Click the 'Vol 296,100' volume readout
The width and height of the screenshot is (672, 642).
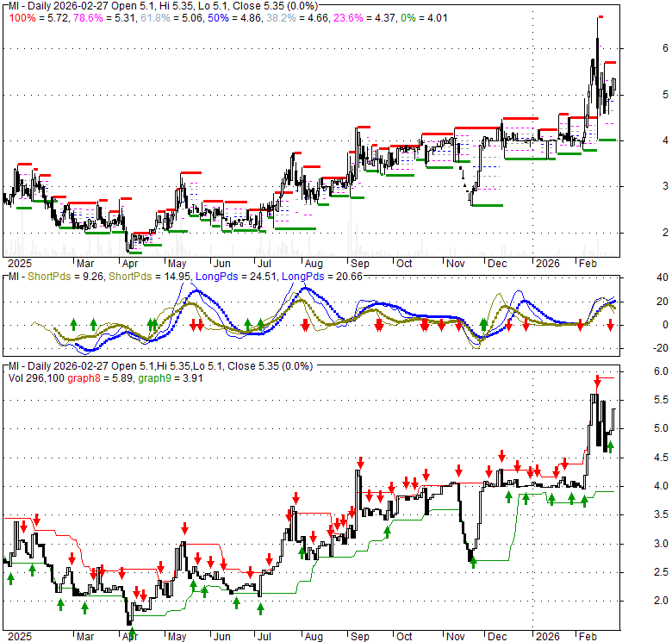[x=36, y=378]
